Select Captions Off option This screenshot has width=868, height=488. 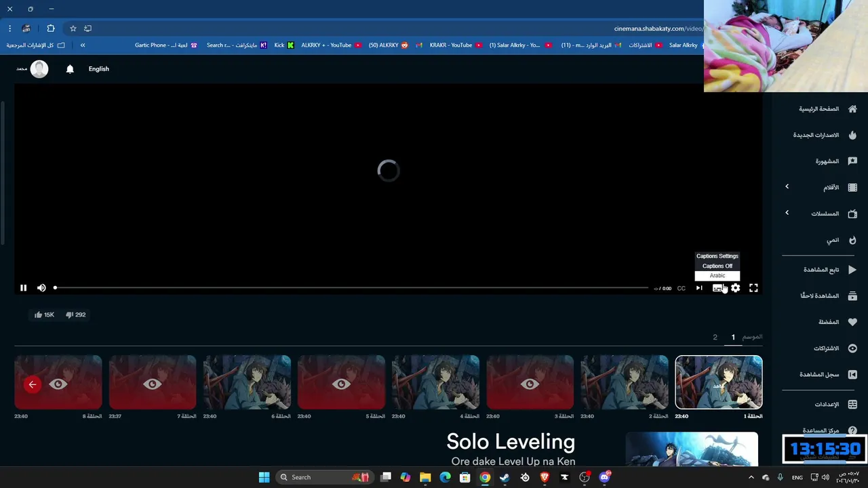tap(717, 266)
